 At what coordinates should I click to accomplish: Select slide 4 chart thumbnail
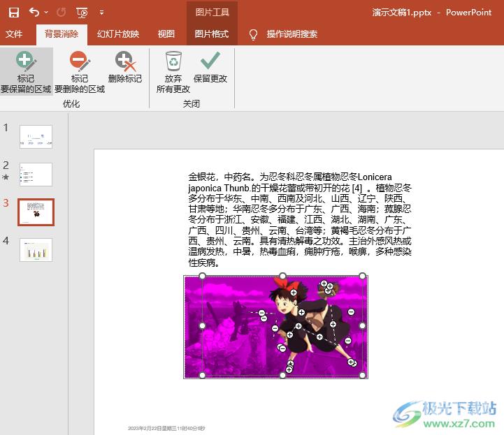click(36, 250)
